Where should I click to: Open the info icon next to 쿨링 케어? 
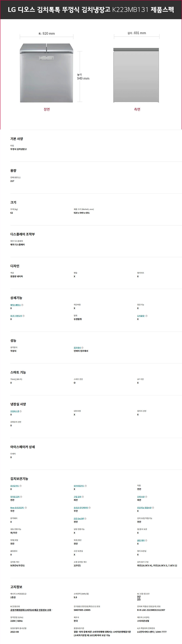pyautogui.click(x=146, y=540)
